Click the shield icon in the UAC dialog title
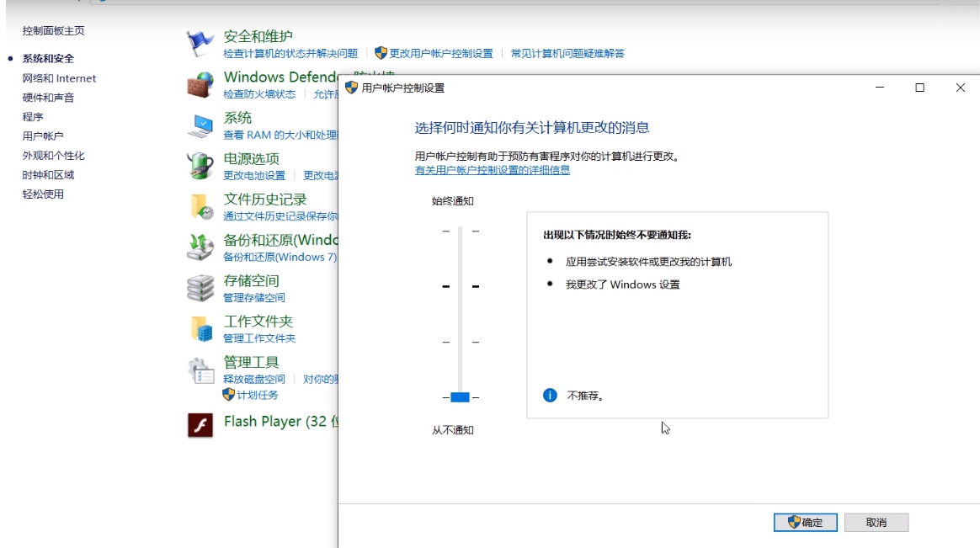 point(351,88)
